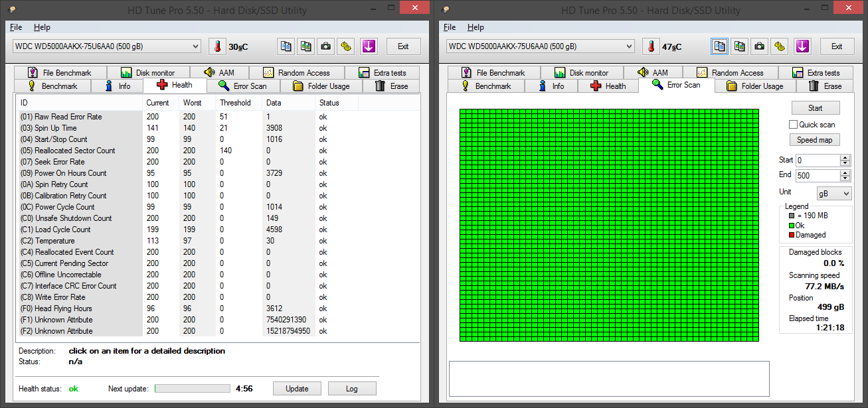Screen dimensions: 868x408
Task: Open Benchmark tab in right window
Action: (x=485, y=86)
